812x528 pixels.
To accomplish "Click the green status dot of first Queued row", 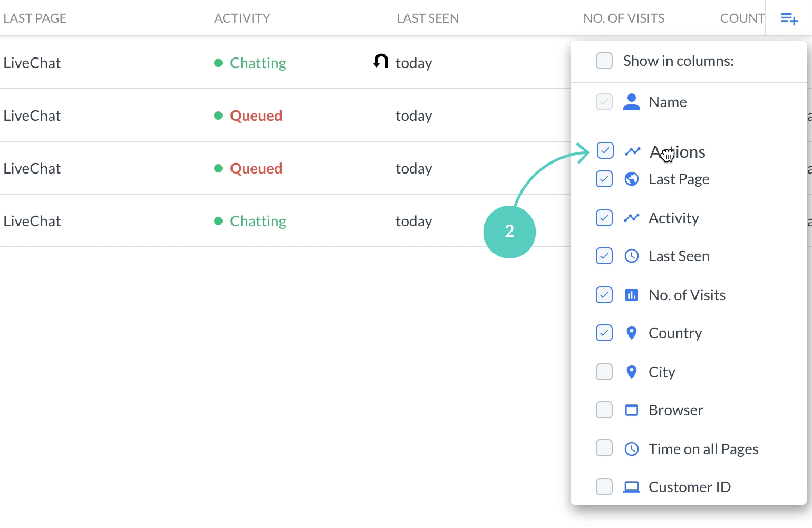I will pyautogui.click(x=218, y=116).
